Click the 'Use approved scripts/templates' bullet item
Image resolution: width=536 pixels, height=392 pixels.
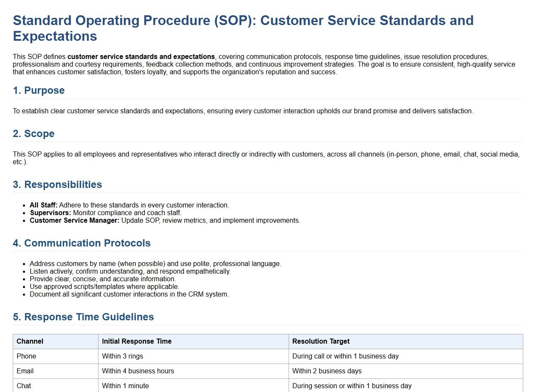[x=104, y=287]
